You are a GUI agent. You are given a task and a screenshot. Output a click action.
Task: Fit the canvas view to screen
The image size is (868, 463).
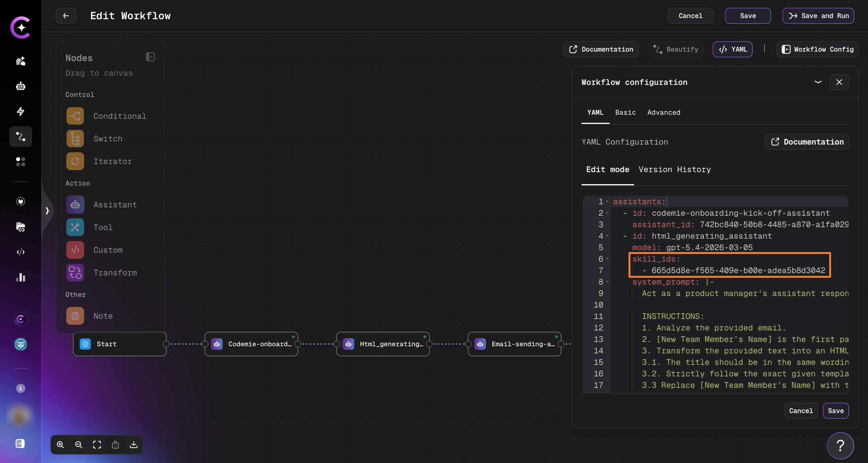[x=97, y=445]
